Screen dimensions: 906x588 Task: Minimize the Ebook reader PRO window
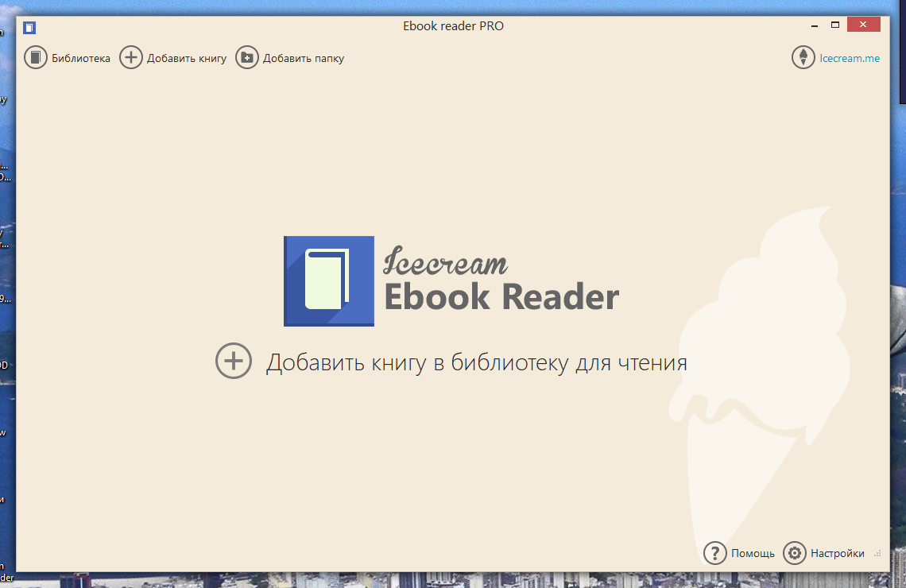coord(815,25)
